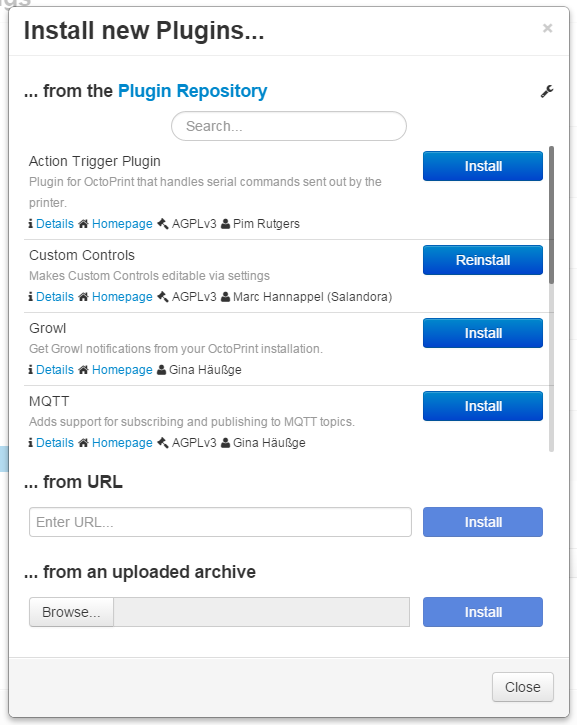Click the home icon beside Custom Controls Homepage
This screenshot has height=725, width=577.
click(83, 297)
